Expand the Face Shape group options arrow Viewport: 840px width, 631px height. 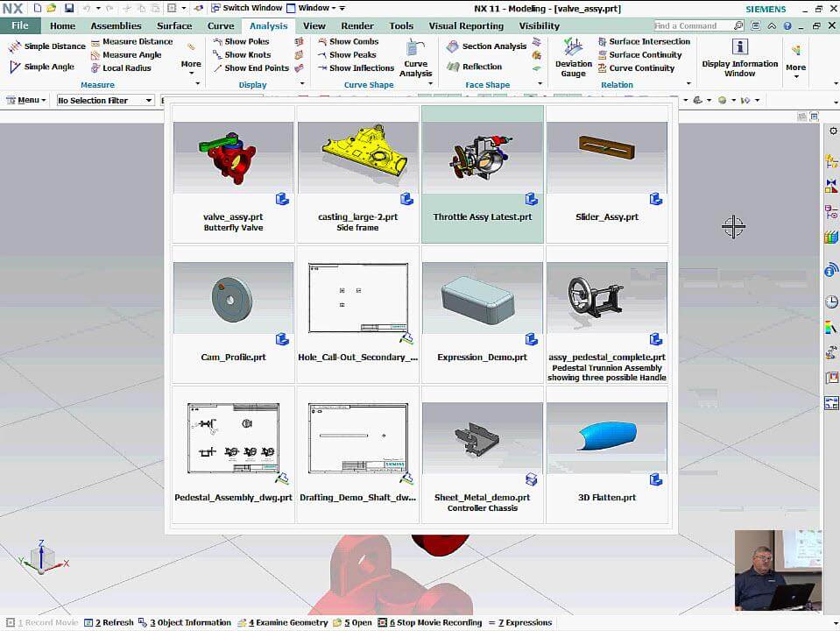click(540, 83)
